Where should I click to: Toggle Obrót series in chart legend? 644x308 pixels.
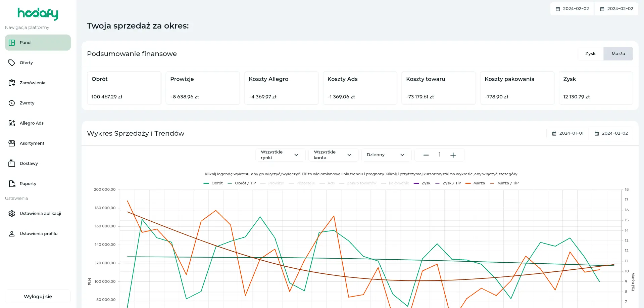click(x=213, y=183)
